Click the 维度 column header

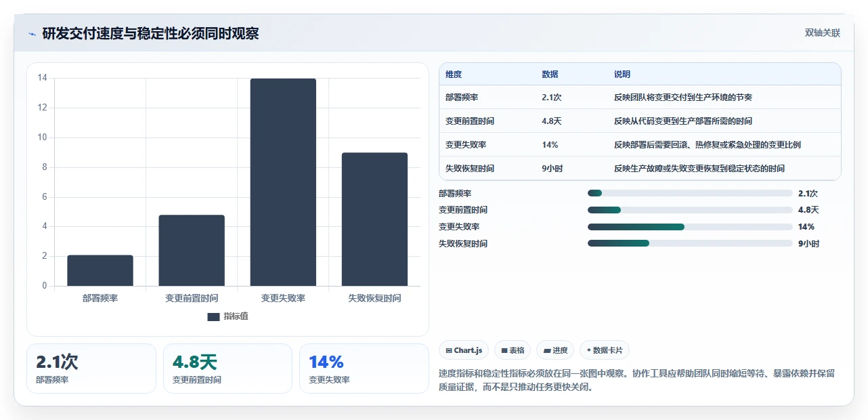(x=454, y=75)
